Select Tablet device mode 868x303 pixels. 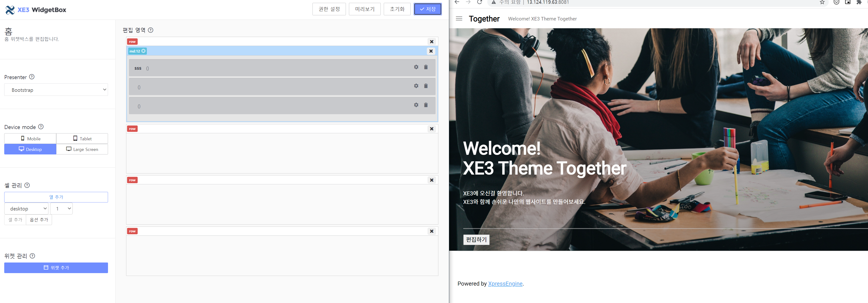(82, 138)
